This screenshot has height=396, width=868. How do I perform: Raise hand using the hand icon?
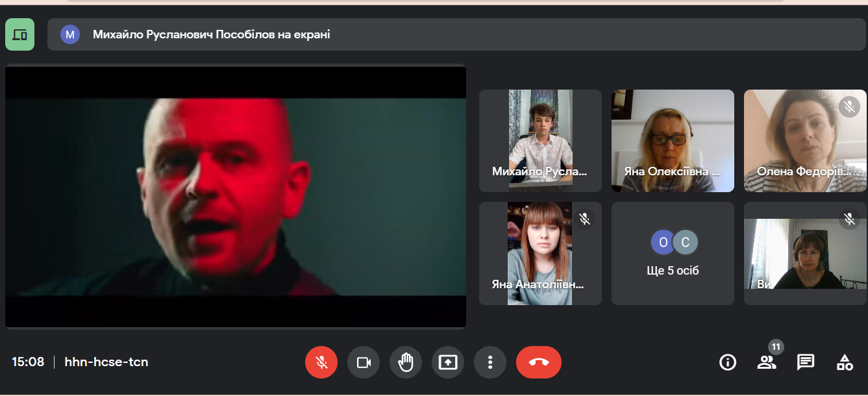pos(406,362)
